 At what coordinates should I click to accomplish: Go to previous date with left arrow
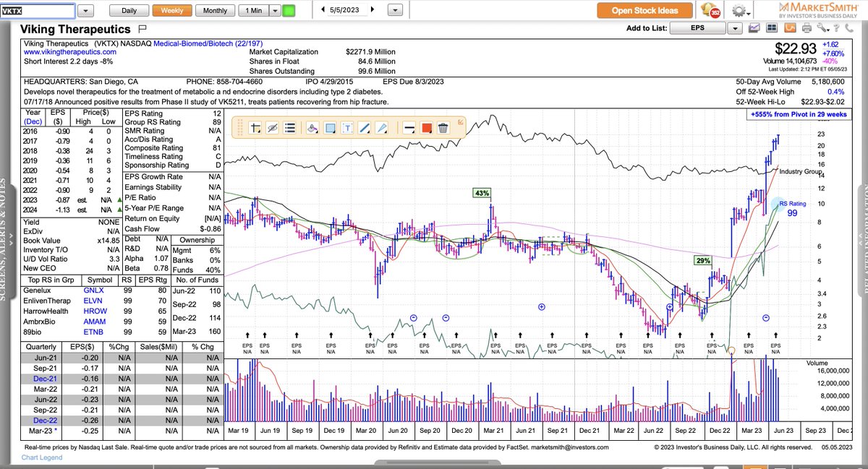322,10
